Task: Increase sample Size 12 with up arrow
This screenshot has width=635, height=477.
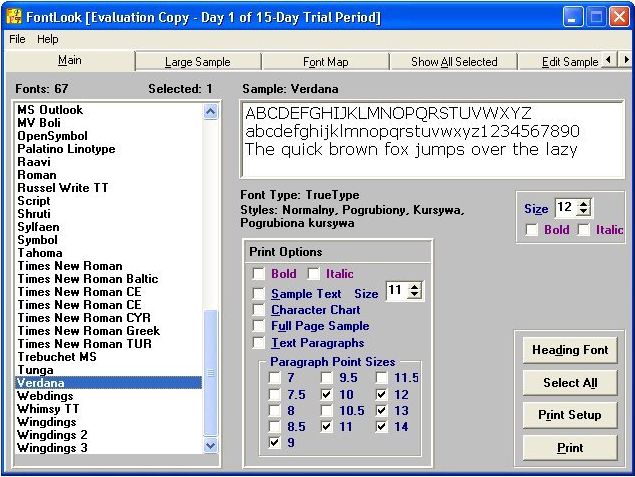Action: pos(584,203)
